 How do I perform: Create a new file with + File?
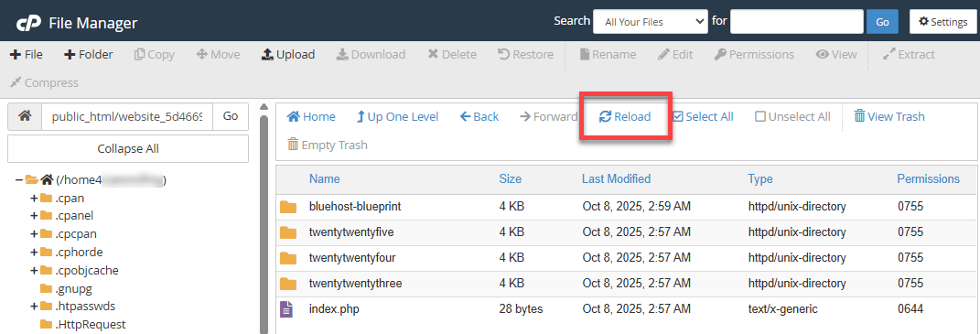[x=27, y=54]
